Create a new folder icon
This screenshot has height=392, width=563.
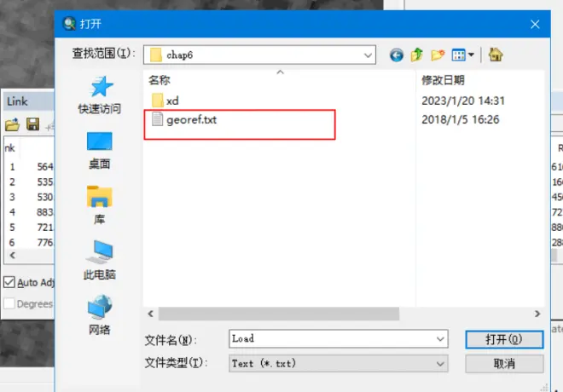tap(438, 55)
